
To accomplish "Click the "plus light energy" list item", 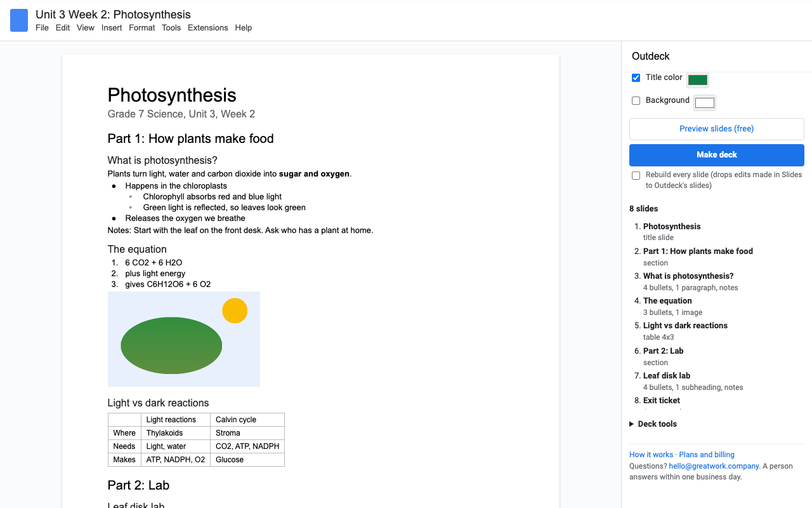I will [x=155, y=274].
